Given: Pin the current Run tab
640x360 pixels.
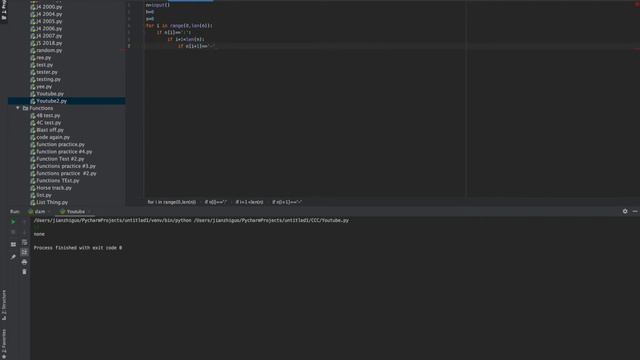Looking at the screenshot, I should (13, 257).
